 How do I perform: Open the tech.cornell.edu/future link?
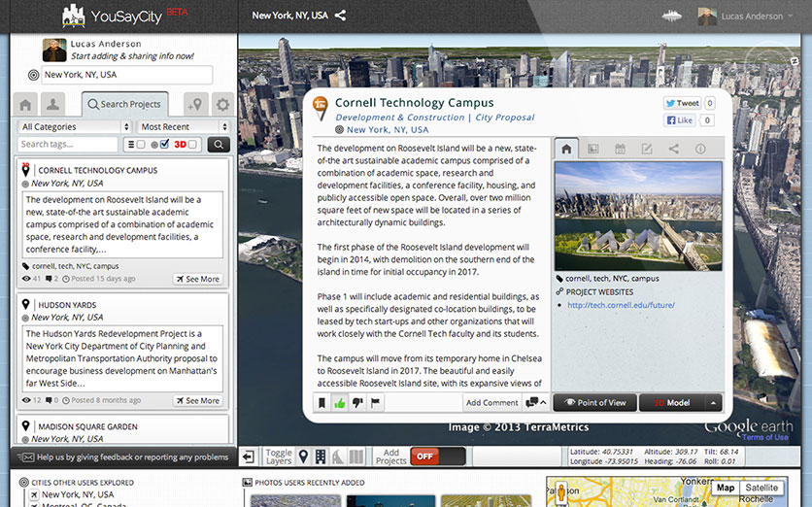[621, 305]
